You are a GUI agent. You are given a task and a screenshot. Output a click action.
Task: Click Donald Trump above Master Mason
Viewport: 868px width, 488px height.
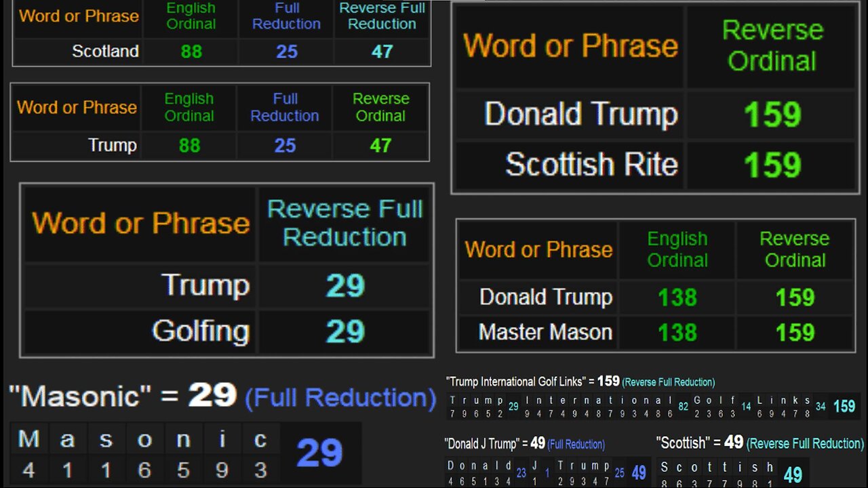(x=546, y=297)
